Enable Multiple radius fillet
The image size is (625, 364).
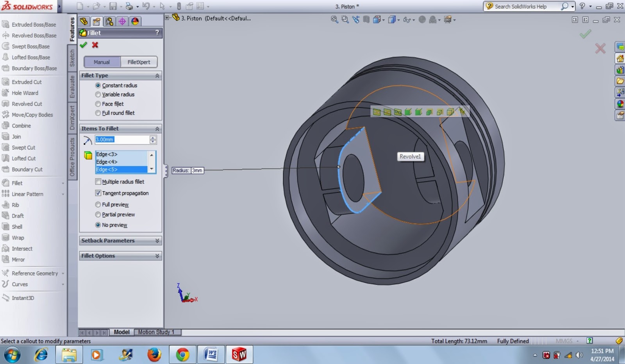click(98, 181)
